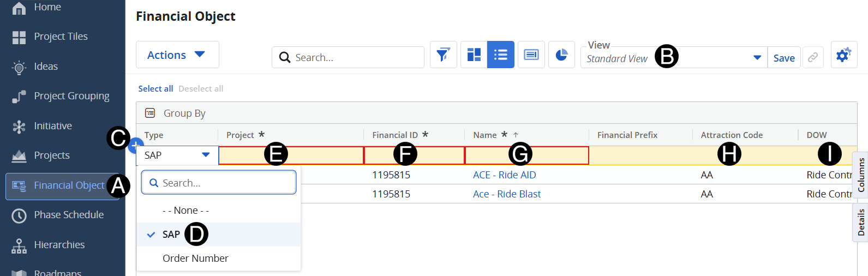Open the Standard View dropdown
This screenshot has height=276, width=868.
(x=756, y=58)
